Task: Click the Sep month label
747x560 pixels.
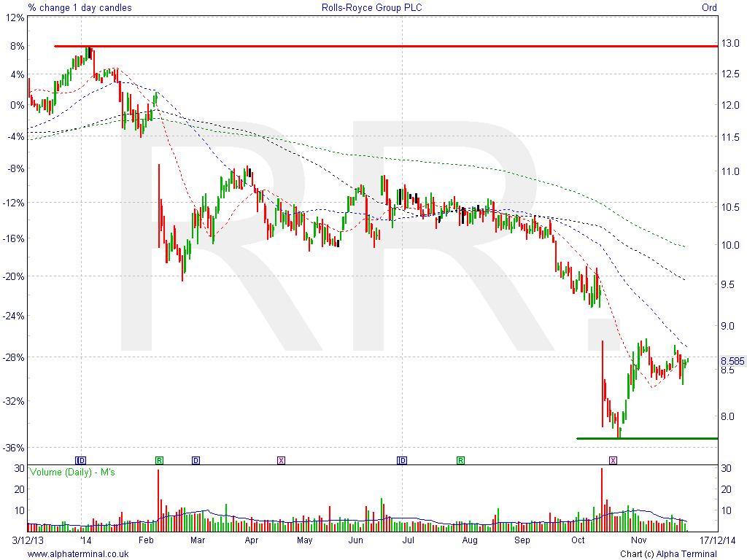Action: coord(522,540)
